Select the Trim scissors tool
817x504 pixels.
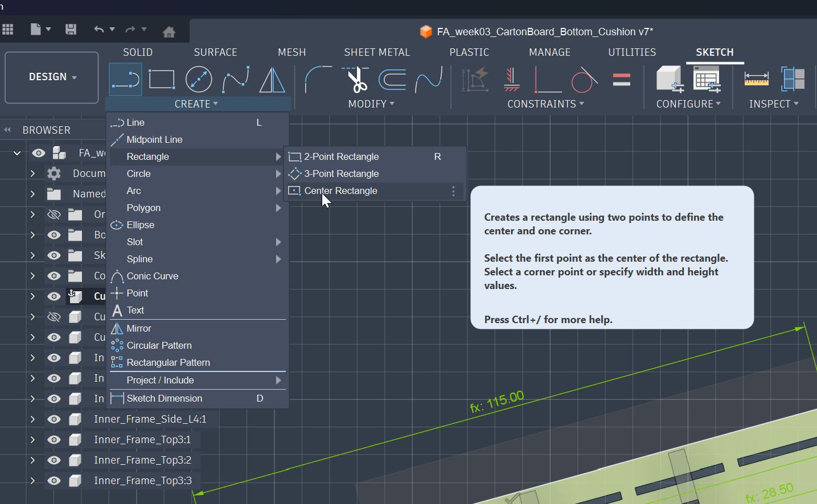click(x=356, y=80)
